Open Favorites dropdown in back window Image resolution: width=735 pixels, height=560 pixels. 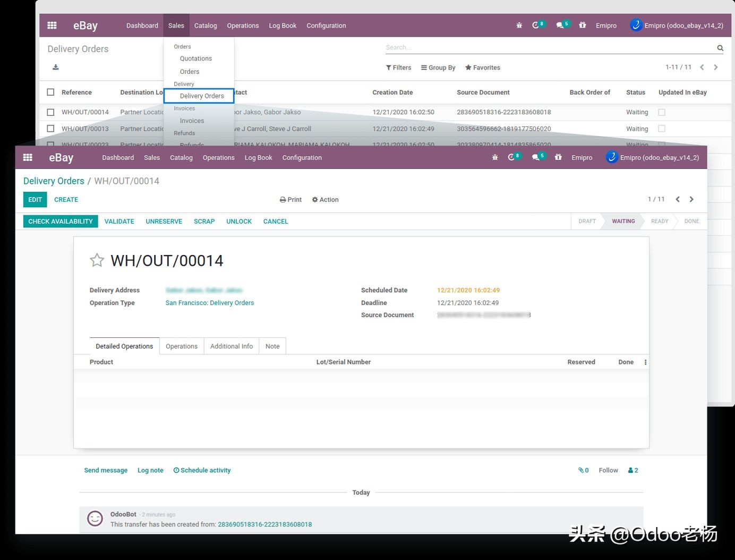point(483,67)
